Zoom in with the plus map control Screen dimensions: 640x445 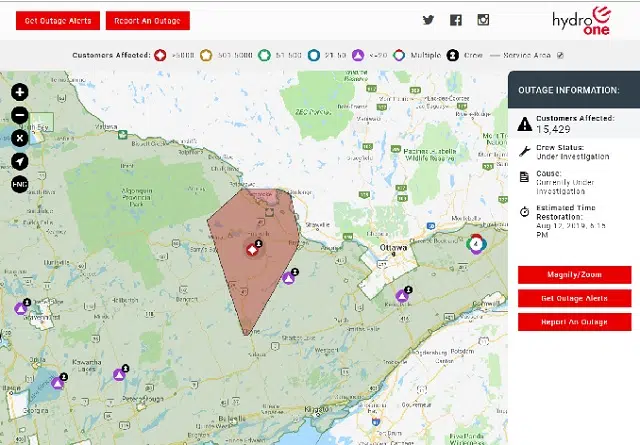click(20, 92)
